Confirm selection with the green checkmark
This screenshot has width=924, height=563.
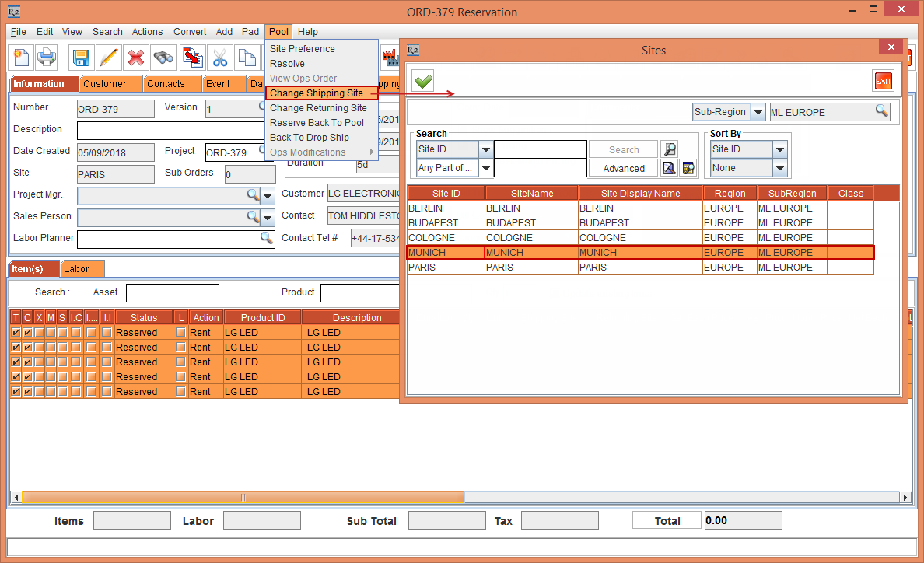click(x=423, y=80)
